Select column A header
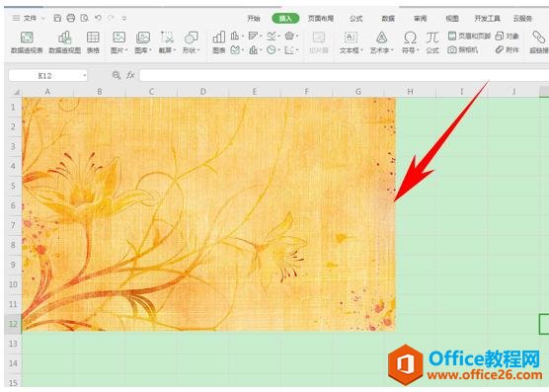 coord(47,92)
